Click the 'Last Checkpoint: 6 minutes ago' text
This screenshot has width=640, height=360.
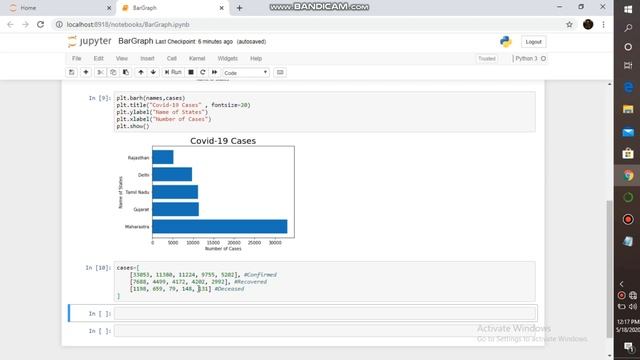tap(194, 42)
